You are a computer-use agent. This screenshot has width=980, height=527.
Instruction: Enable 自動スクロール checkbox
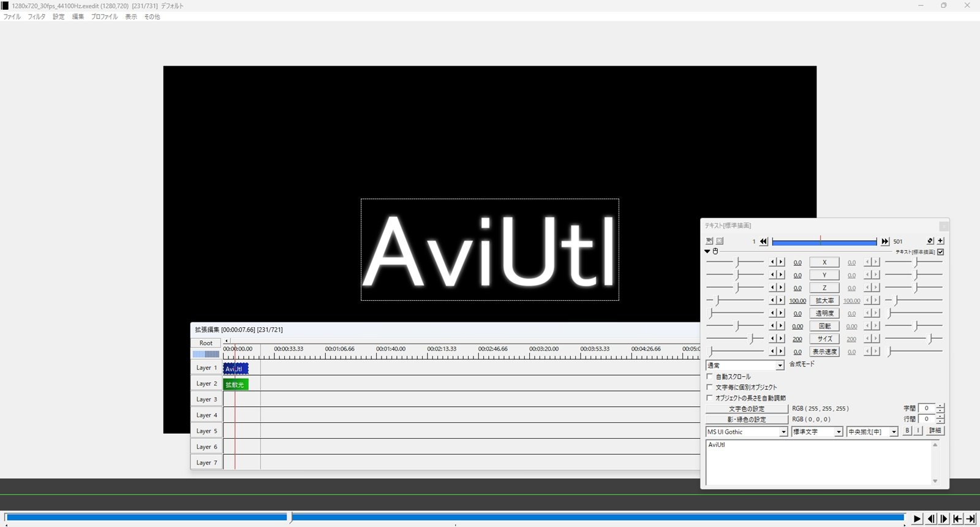[x=710, y=377]
